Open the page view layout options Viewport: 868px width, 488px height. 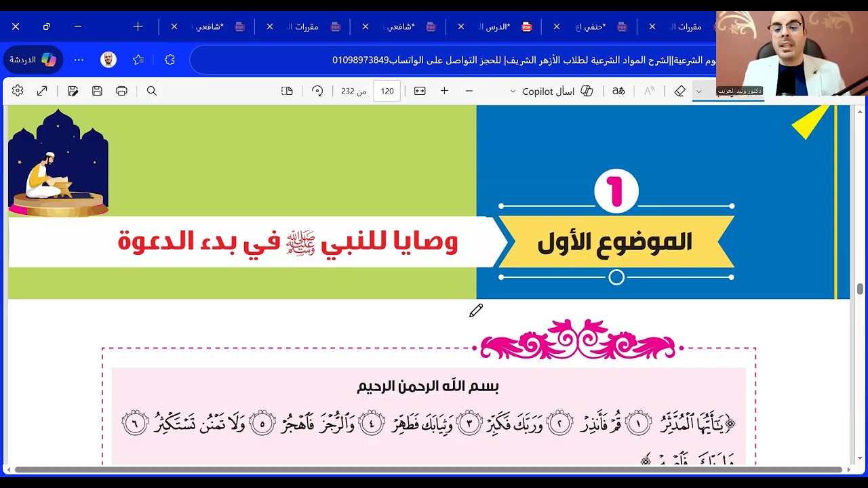287,91
